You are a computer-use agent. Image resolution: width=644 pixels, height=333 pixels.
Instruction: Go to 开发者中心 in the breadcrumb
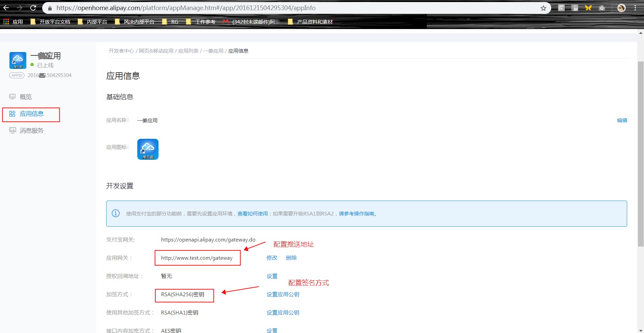[x=121, y=51]
